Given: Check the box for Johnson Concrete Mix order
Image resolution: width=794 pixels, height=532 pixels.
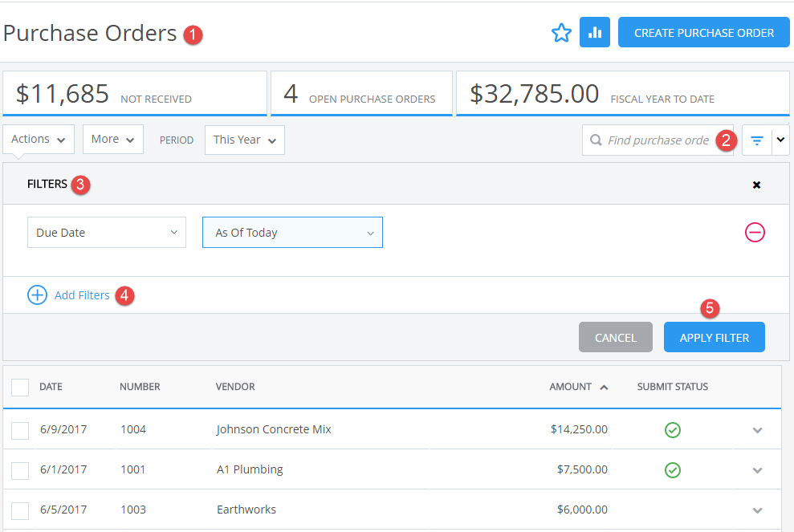Looking at the screenshot, I should (x=20, y=431).
